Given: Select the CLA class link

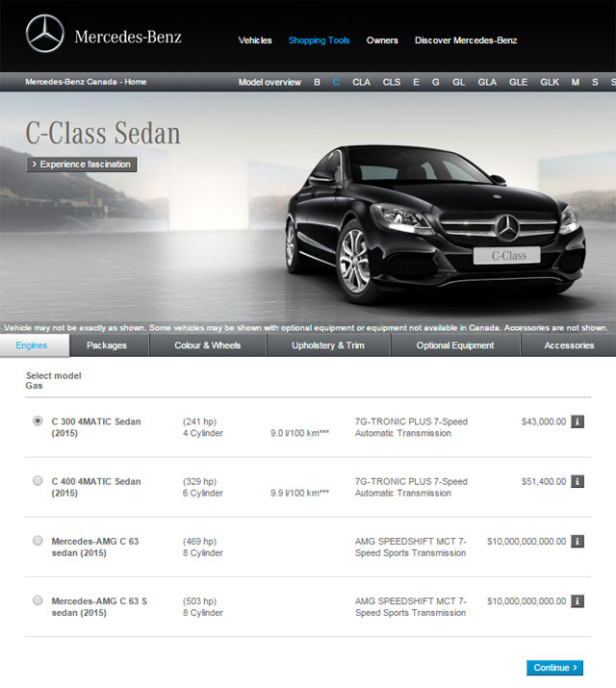Looking at the screenshot, I should pos(361,82).
